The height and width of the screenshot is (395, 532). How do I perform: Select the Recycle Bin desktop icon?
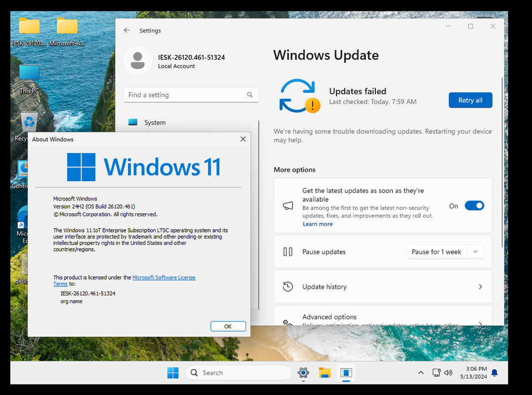pos(29,122)
